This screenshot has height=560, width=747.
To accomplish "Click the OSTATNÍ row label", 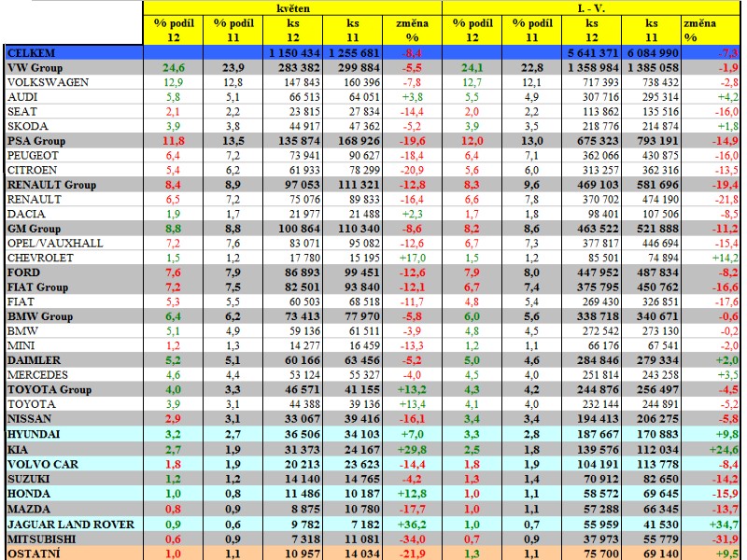I will coord(33,552).
